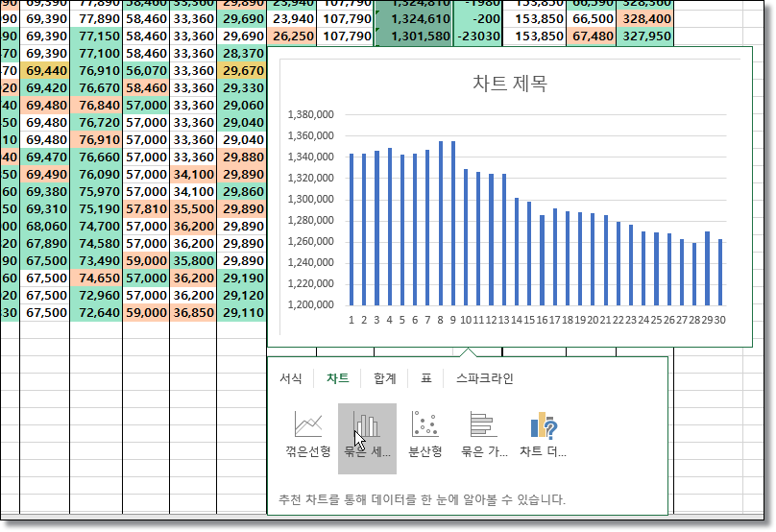This screenshot has height=532, width=776.
Task: Select yellow cell 69,440
Action: click(x=44, y=71)
